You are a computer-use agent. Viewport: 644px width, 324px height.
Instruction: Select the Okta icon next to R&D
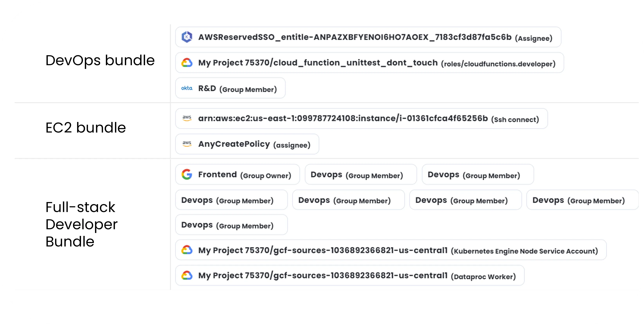(x=186, y=88)
